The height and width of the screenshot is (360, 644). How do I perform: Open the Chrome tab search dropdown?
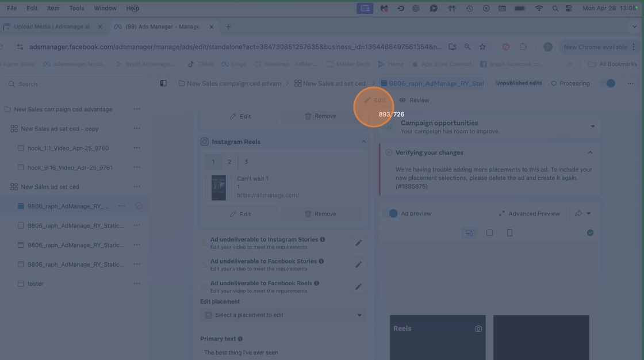click(634, 26)
